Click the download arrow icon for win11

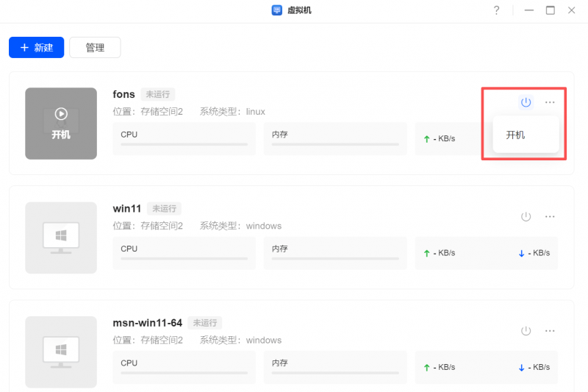pyautogui.click(x=521, y=253)
